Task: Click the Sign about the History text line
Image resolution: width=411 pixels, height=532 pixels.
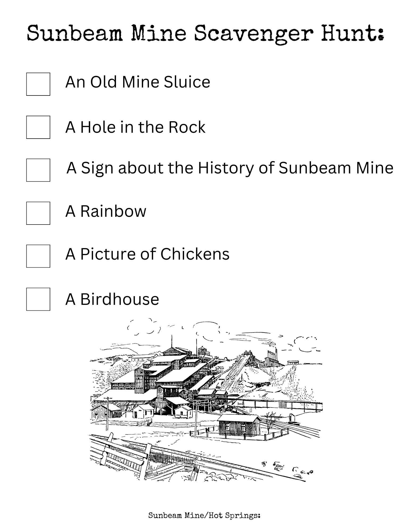Action: pos(230,168)
